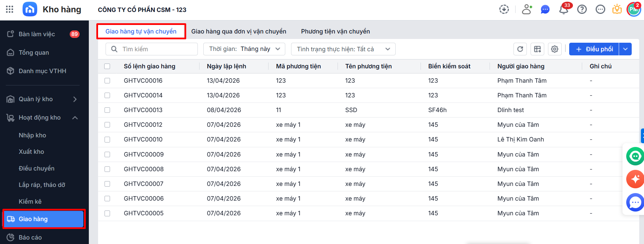Click the add user icon
The height and width of the screenshot is (244, 644).
527,9
